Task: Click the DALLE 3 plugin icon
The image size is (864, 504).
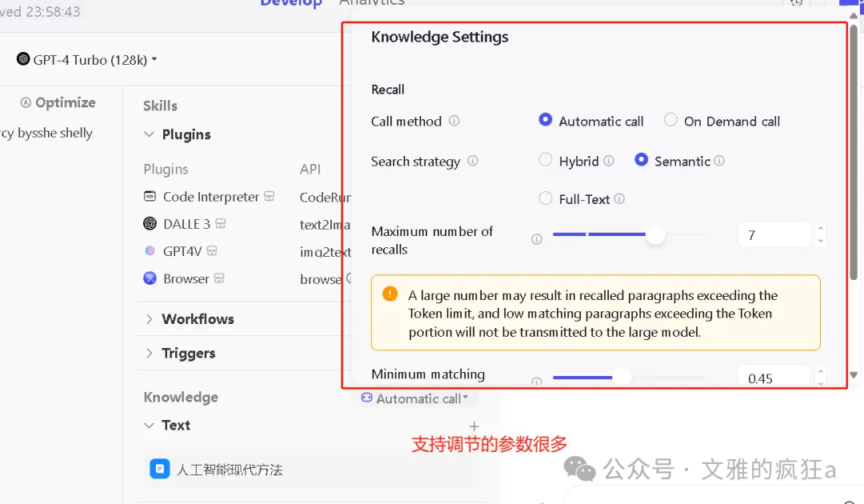Action: (x=150, y=223)
